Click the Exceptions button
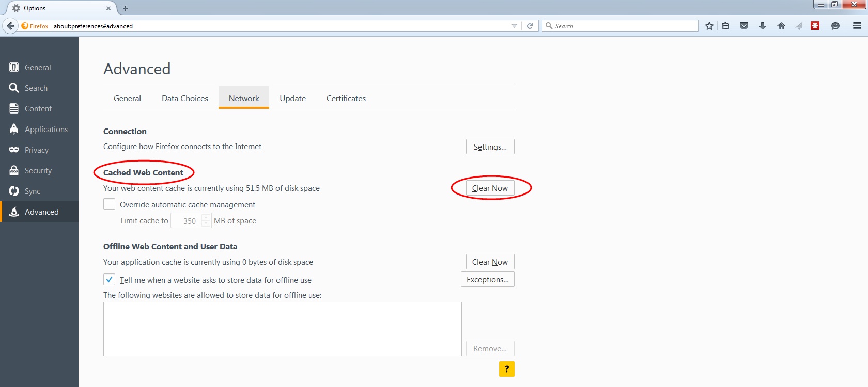This screenshot has height=387, width=868. coord(487,280)
